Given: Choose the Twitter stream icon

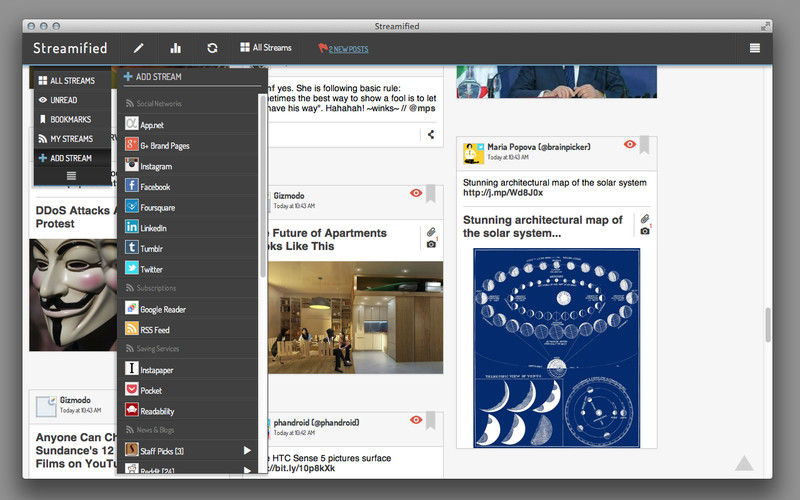Looking at the screenshot, I should coord(132,268).
